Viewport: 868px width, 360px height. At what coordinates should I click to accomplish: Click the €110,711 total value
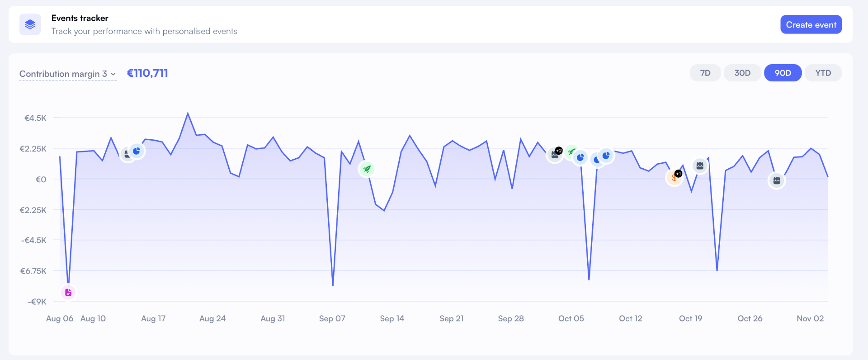click(x=147, y=73)
